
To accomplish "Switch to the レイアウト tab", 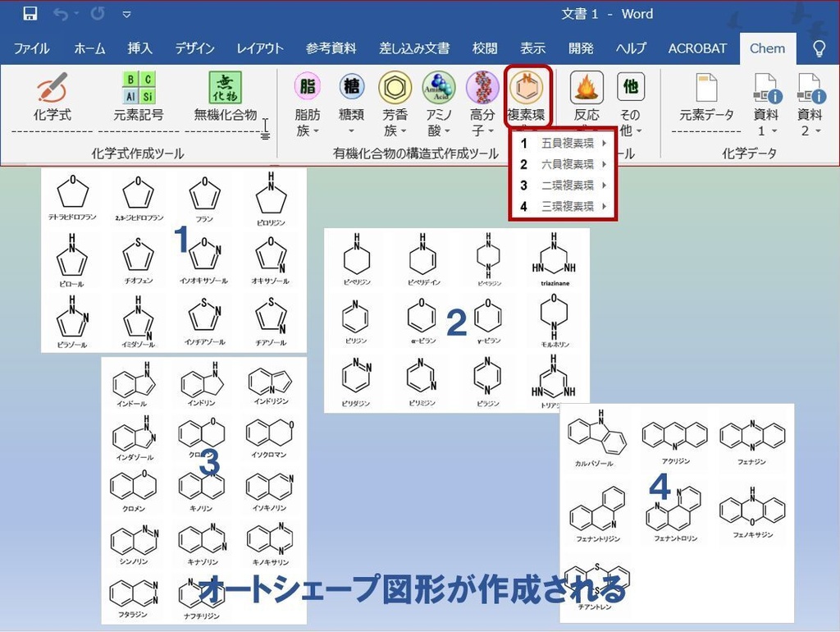I will [260, 48].
